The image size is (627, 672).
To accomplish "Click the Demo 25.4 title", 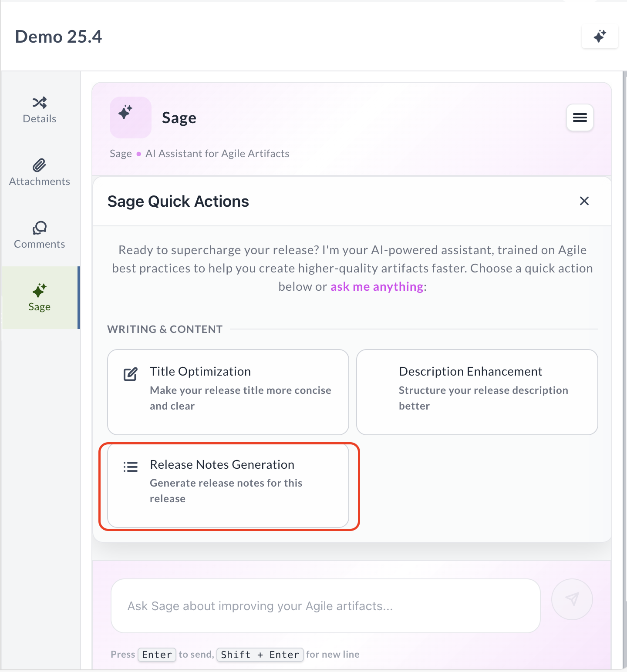I will coord(58,37).
